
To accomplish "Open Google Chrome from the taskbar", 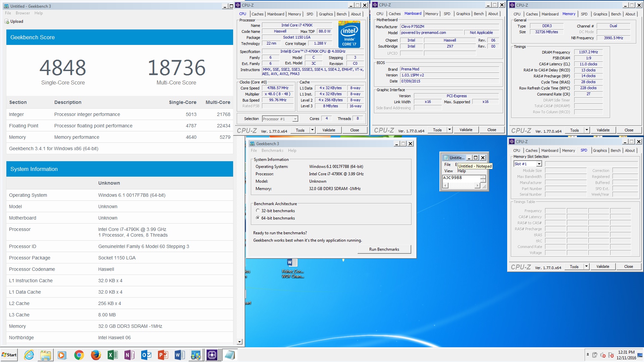I will (x=79, y=355).
